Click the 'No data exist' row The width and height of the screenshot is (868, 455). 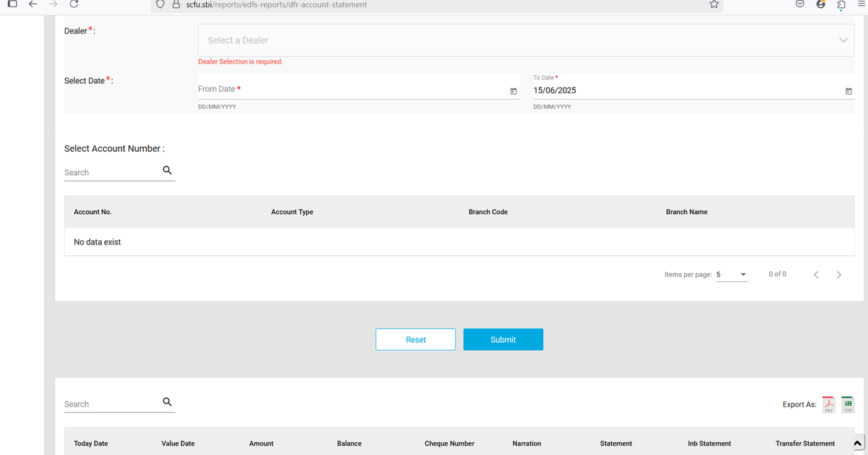459,242
